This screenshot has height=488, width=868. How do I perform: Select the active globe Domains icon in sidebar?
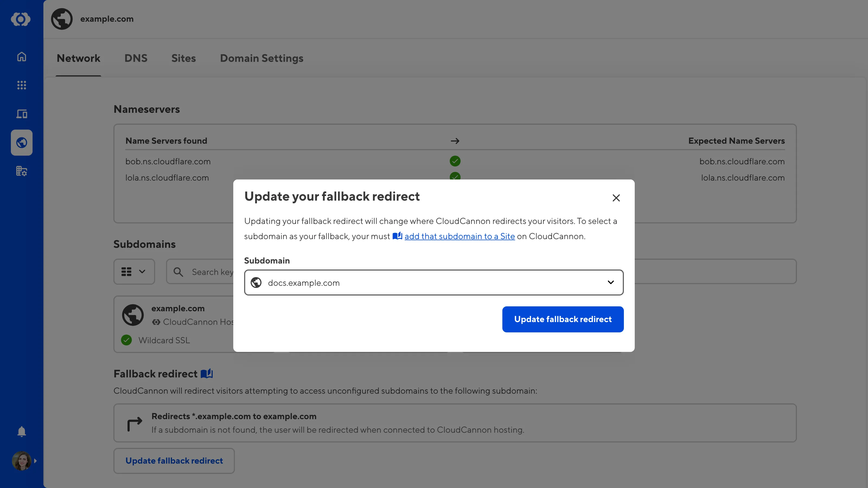click(x=21, y=142)
